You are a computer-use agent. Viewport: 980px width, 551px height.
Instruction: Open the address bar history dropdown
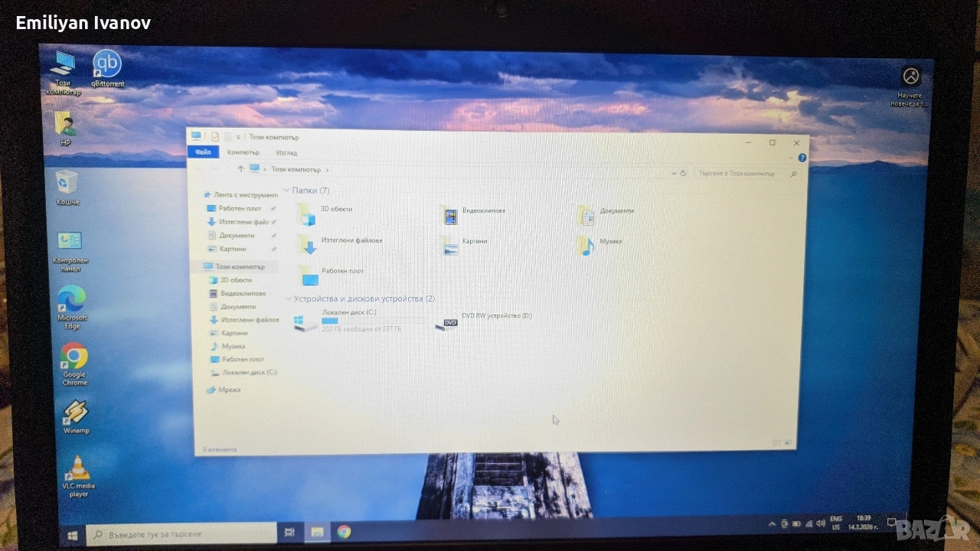pyautogui.click(x=673, y=174)
